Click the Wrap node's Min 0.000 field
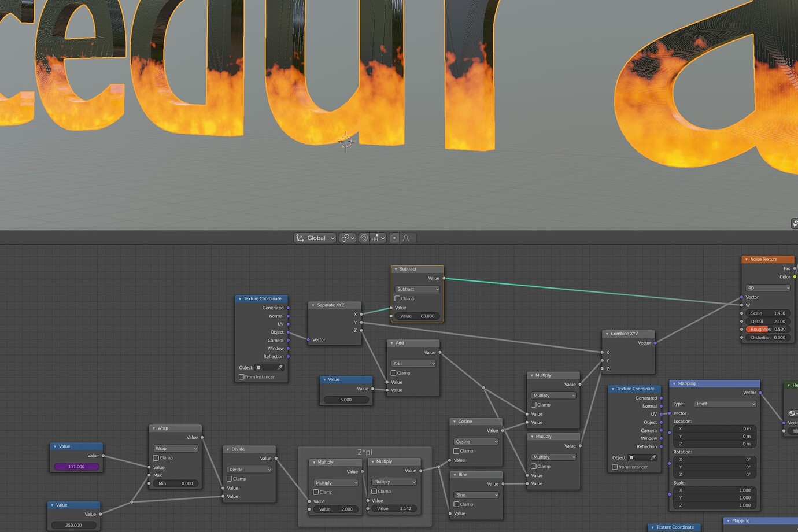 175,483
